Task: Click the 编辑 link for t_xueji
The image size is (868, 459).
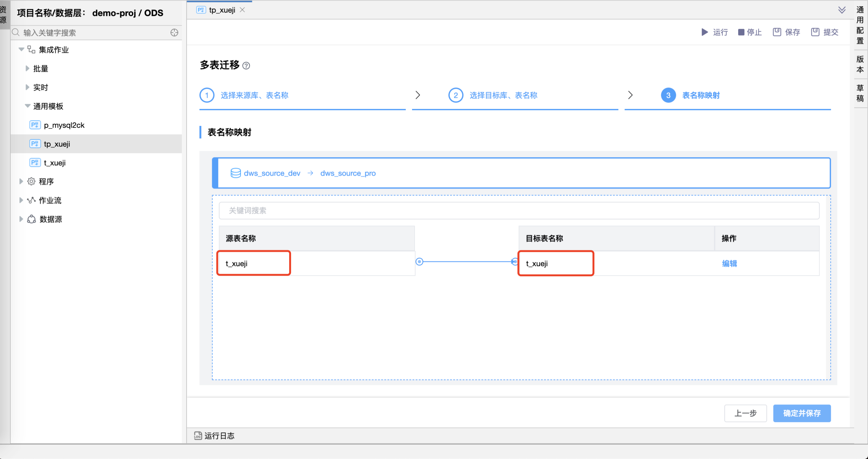Action: point(729,263)
